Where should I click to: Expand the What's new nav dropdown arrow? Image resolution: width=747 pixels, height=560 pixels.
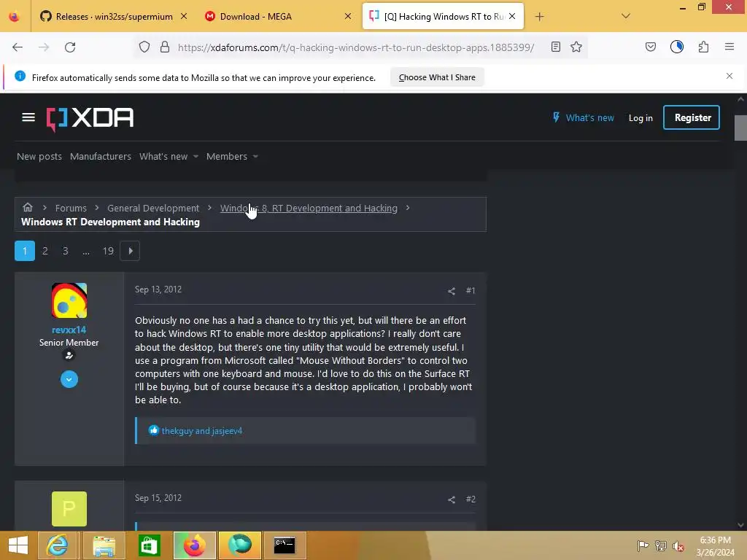[x=196, y=157]
